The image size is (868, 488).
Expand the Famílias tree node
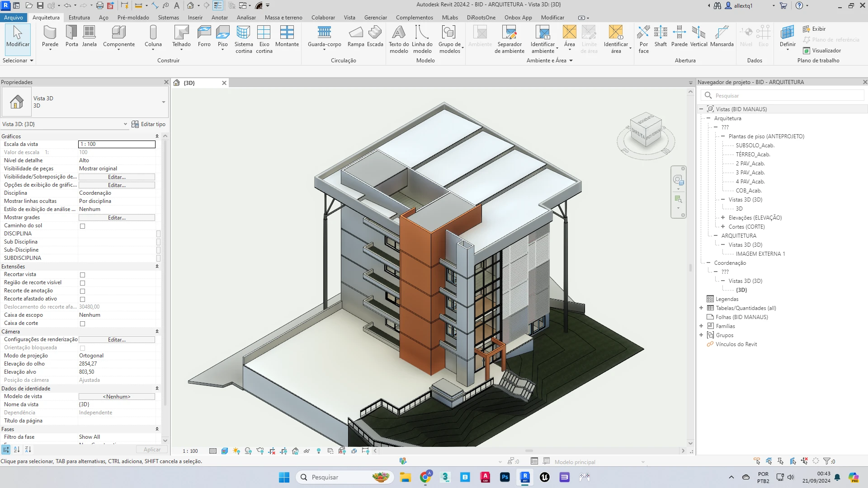[701, 326]
